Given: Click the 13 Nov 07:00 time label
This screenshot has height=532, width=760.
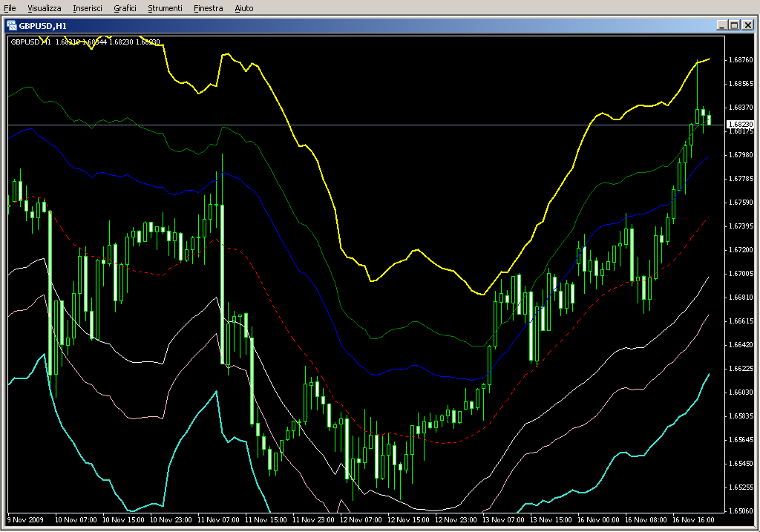Looking at the screenshot, I should (503, 520).
